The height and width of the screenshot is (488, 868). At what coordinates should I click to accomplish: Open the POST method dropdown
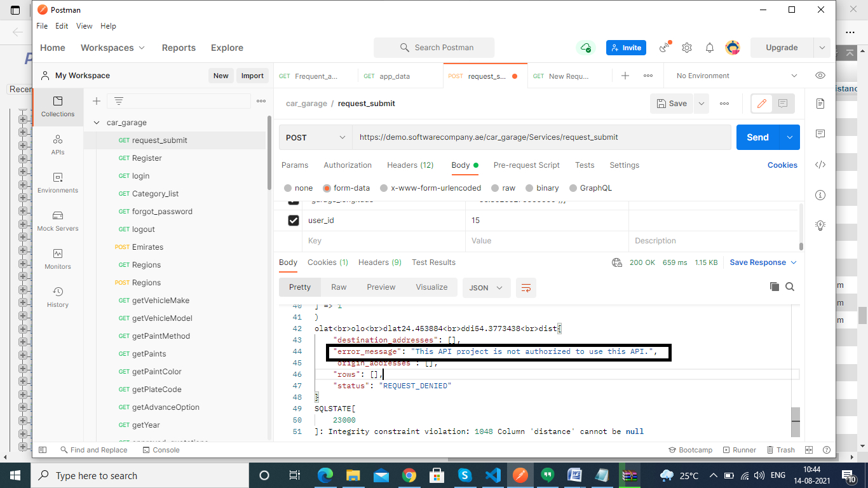[x=315, y=137]
